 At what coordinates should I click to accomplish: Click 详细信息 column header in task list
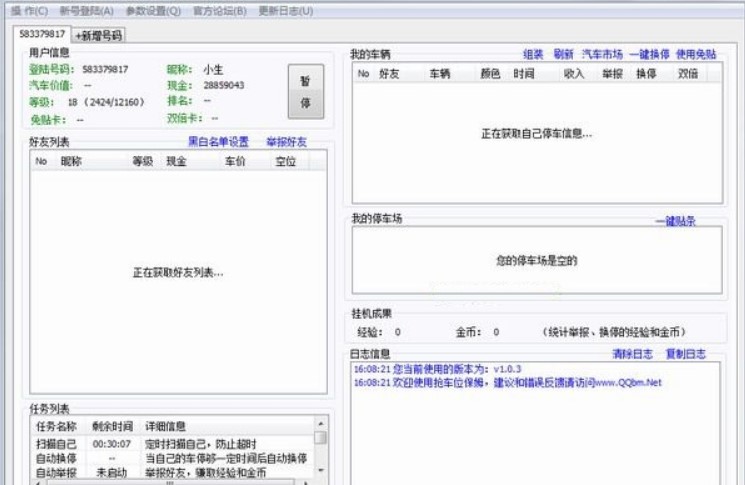click(x=165, y=427)
